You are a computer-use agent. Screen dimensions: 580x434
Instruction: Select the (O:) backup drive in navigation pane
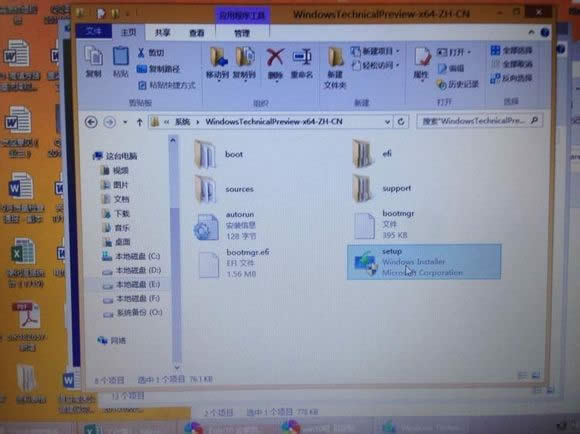click(x=133, y=313)
